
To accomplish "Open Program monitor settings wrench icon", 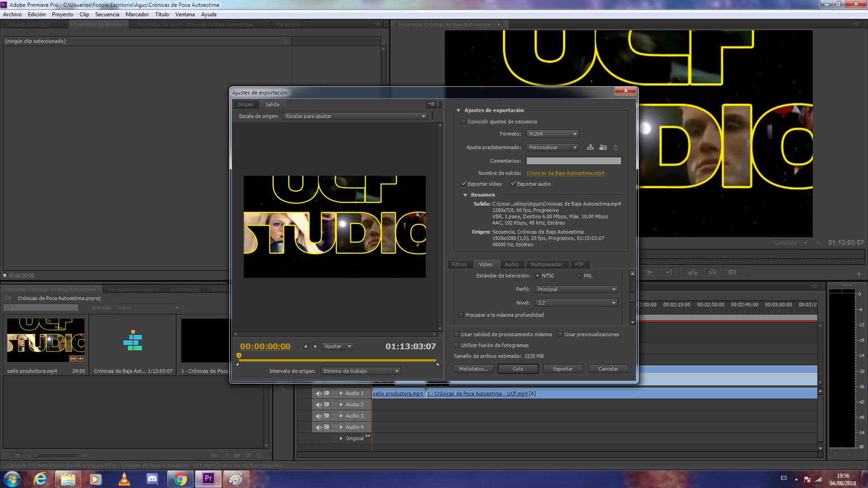I will 818,243.
